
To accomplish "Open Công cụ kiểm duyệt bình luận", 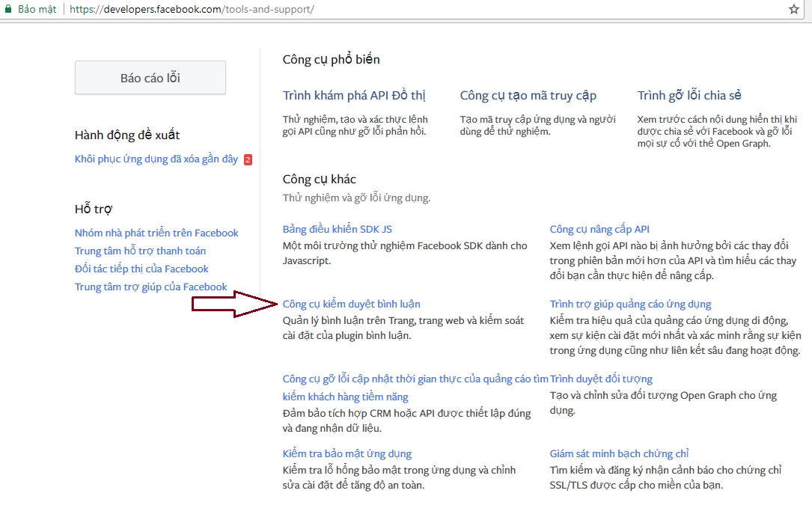I will [x=351, y=304].
